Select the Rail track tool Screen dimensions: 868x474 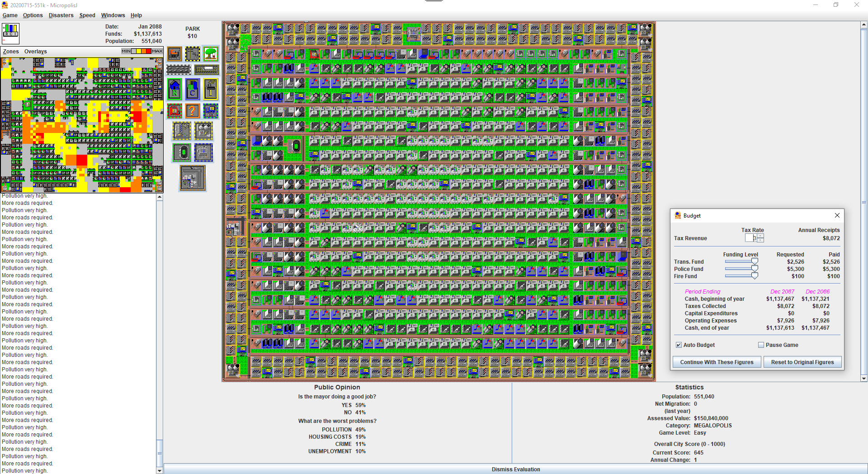pos(207,70)
